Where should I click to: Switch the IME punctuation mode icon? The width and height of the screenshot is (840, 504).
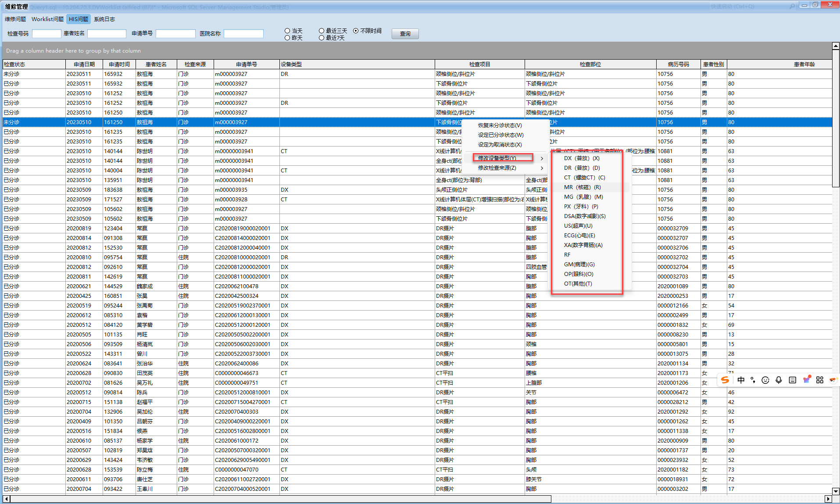(x=753, y=380)
